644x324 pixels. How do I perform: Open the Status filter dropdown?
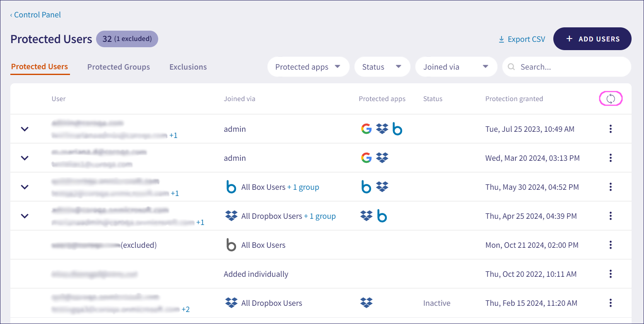[382, 67]
